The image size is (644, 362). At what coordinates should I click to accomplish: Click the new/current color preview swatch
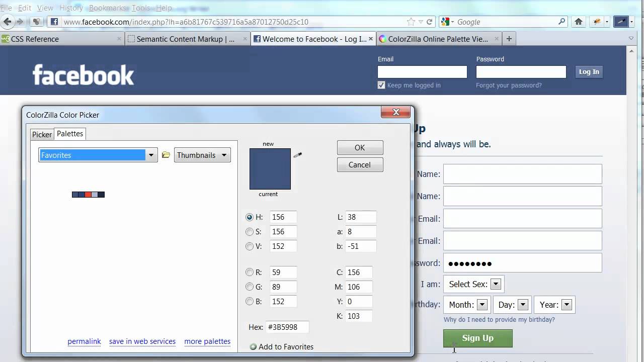pos(270,168)
